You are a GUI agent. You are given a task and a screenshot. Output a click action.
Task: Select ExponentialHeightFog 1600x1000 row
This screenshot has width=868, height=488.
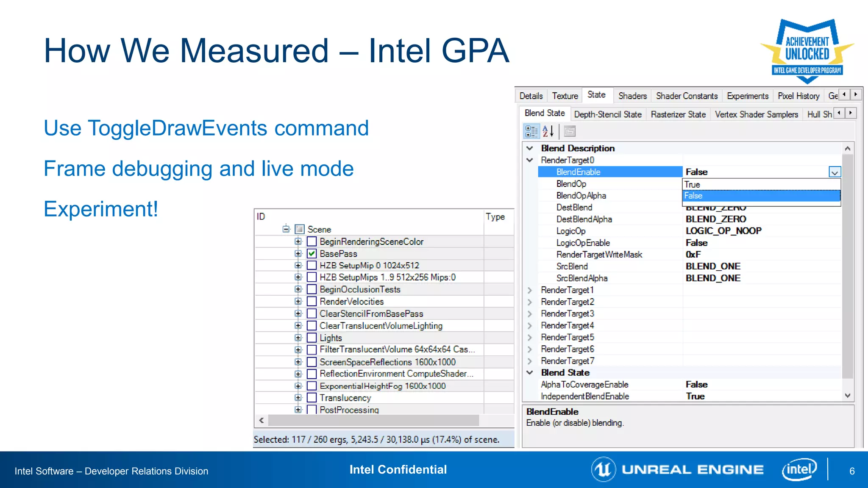382,386
